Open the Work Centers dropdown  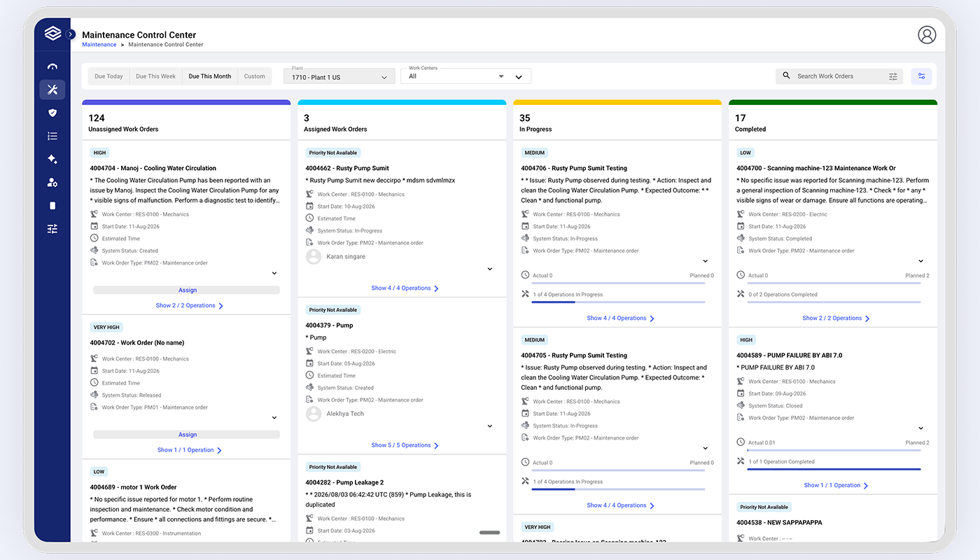tap(465, 76)
